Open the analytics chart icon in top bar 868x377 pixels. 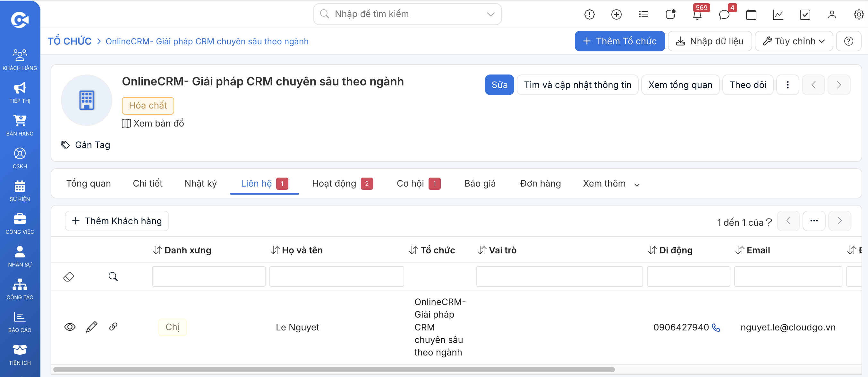click(778, 14)
